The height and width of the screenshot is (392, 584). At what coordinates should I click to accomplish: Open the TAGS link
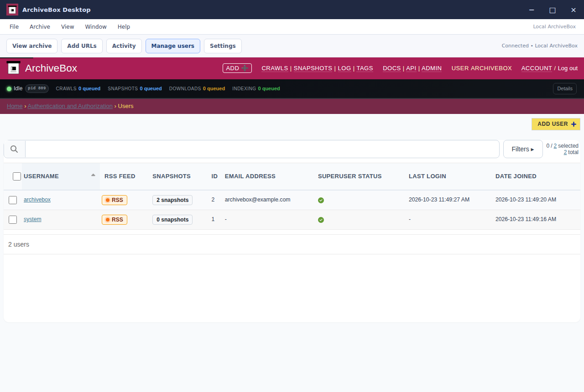coord(365,68)
